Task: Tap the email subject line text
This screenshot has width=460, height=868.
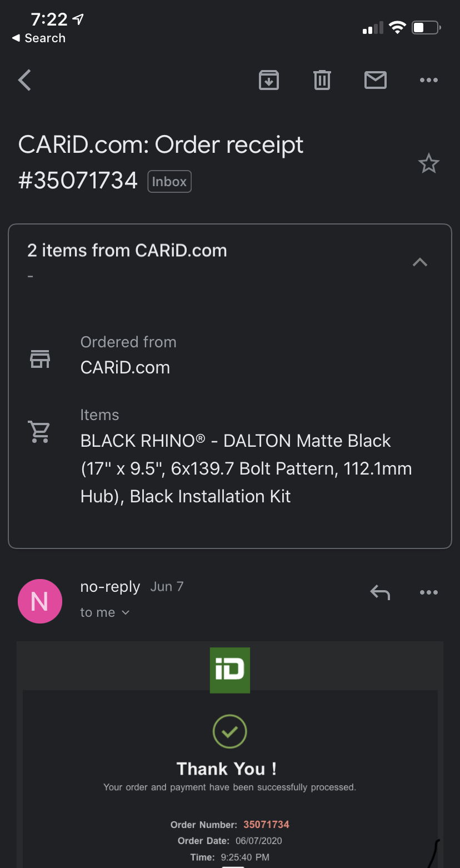Action: [x=161, y=144]
